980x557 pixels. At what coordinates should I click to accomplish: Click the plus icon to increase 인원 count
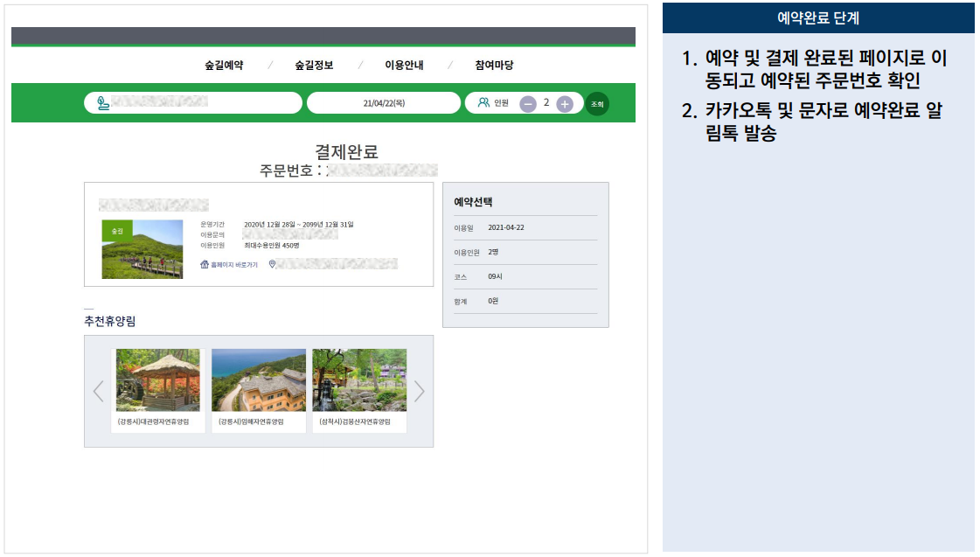click(566, 102)
